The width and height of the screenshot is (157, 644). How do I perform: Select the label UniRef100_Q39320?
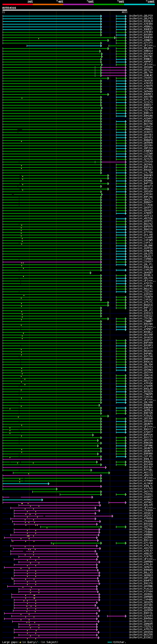tap(141, 294)
